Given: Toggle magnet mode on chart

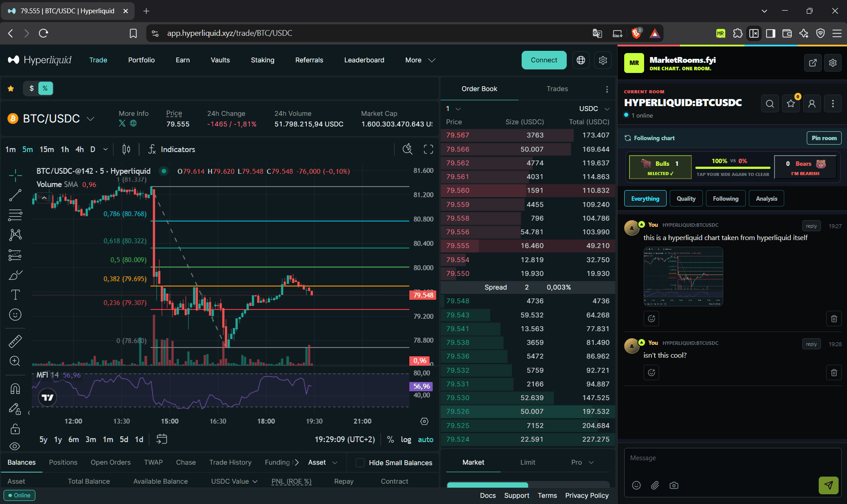Looking at the screenshot, I should (x=15, y=389).
